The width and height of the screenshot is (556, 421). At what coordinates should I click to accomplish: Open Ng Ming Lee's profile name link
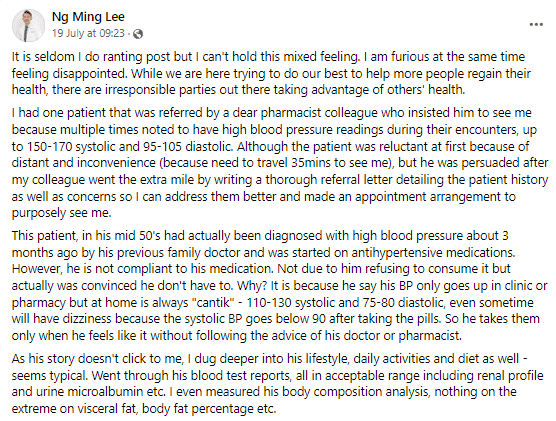88,17
